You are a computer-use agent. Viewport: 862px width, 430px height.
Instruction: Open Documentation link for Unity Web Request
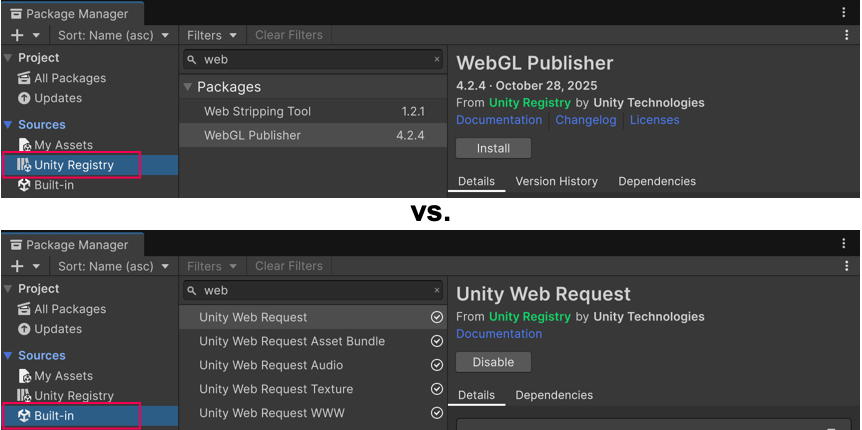[x=499, y=334]
